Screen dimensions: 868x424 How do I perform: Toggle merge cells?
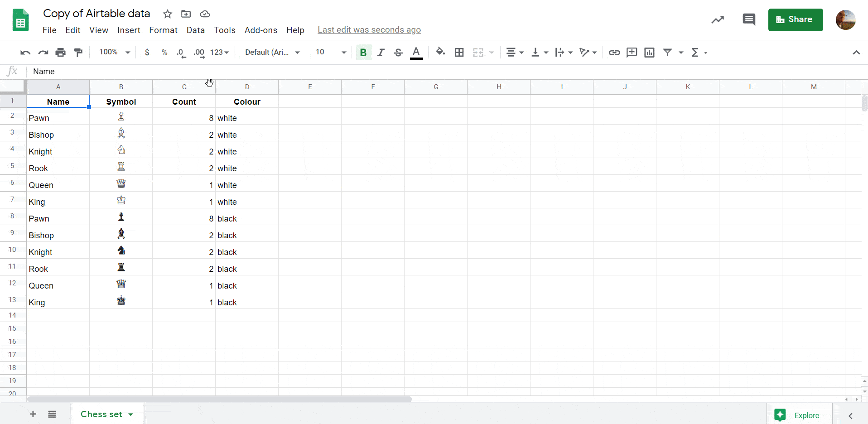(478, 52)
